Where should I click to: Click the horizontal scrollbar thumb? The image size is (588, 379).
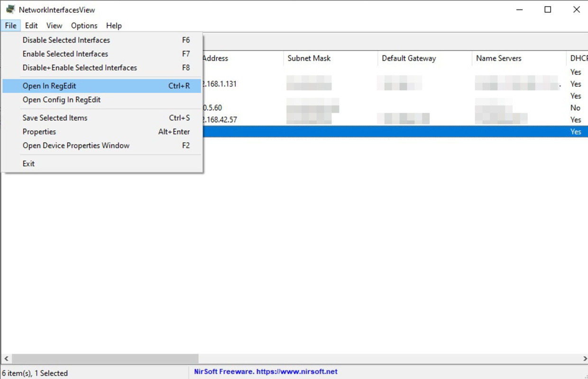coord(105,359)
